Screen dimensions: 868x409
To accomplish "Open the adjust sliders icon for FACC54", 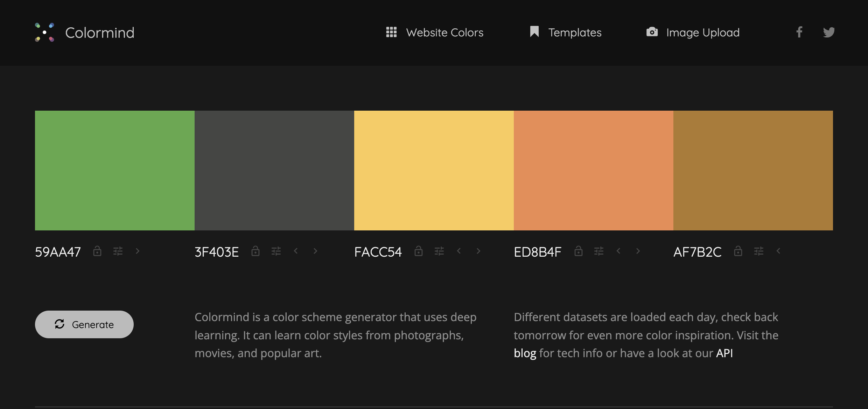I will (439, 251).
